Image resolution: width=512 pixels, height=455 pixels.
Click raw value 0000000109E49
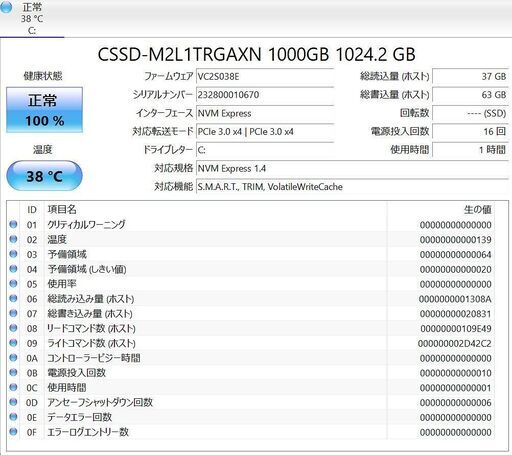coord(456,329)
